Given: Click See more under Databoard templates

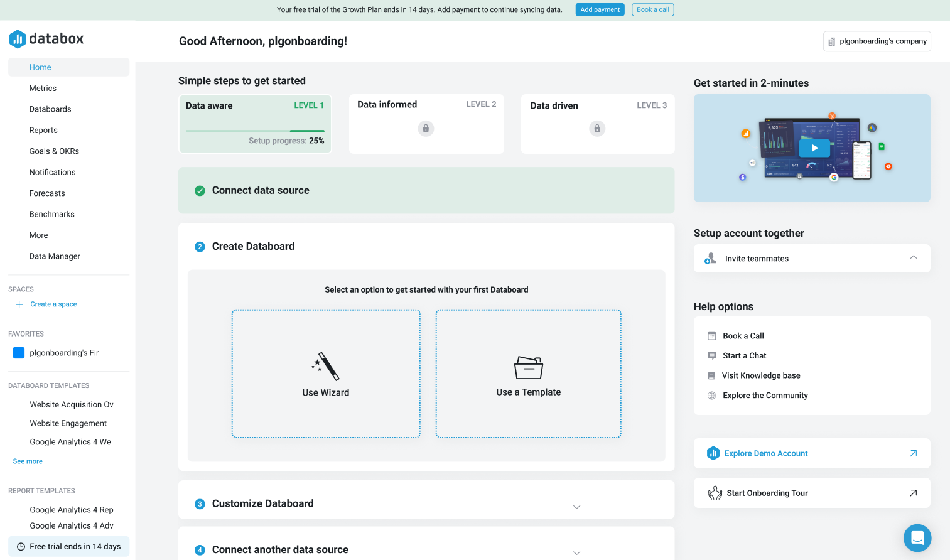Looking at the screenshot, I should (28, 461).
